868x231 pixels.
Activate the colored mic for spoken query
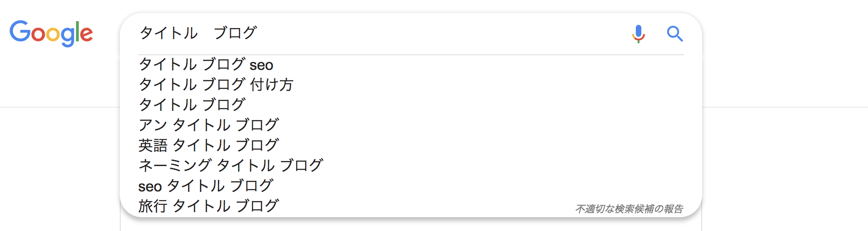point(638,34)
